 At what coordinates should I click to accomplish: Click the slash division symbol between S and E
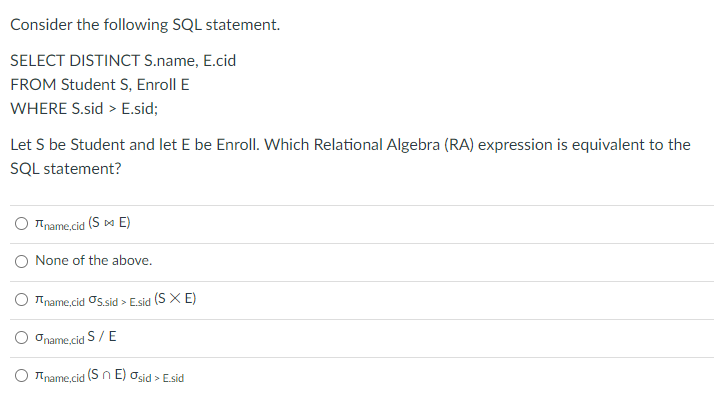pos(101,337)
